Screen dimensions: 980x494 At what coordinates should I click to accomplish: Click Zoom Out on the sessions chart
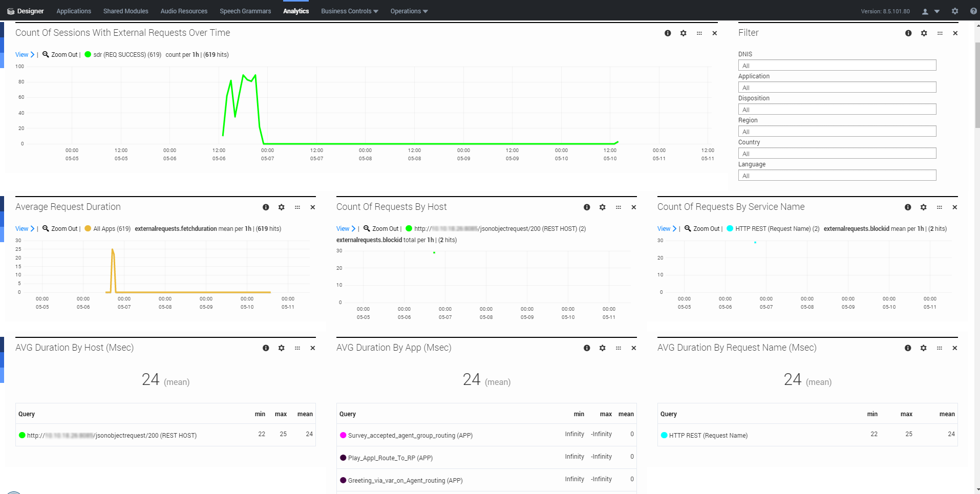pos(60,54)
